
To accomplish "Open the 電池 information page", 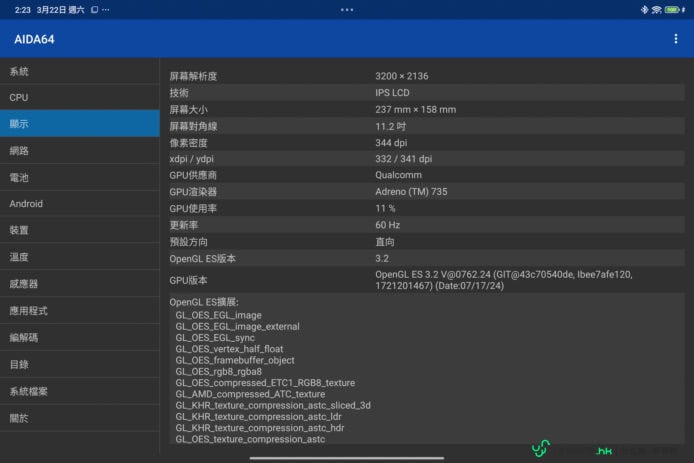I will click(x=79, y=177).
